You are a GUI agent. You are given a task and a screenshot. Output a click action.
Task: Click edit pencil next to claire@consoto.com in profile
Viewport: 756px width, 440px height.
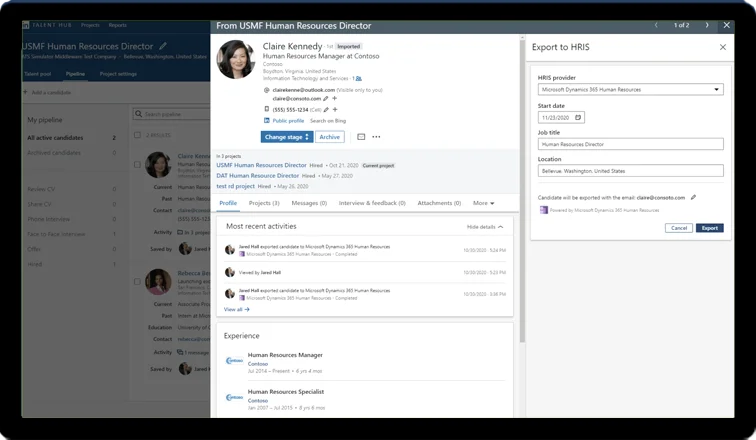(x=325, y=98)
